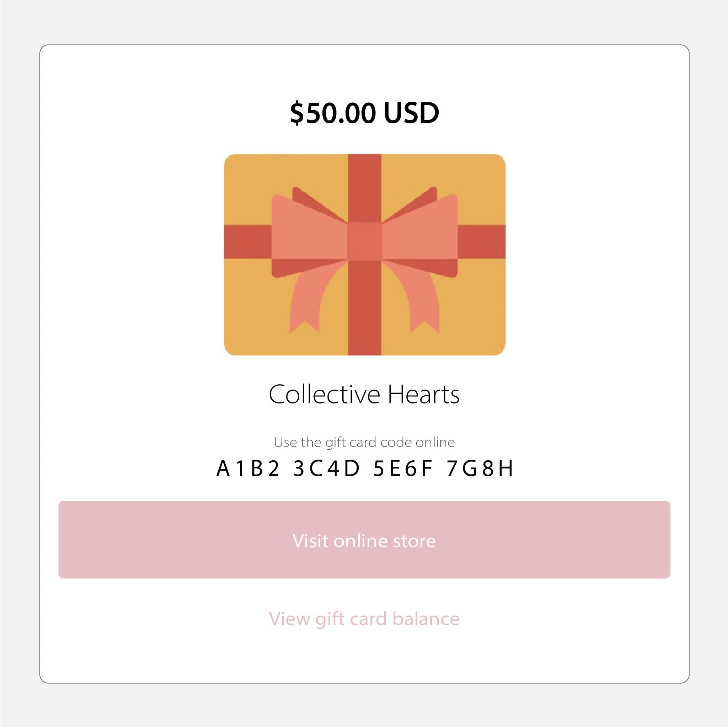Image resolution: width=728 pixels, height=728 pixels.
Task: Select the 5E6F code segment
Action: 402,469
